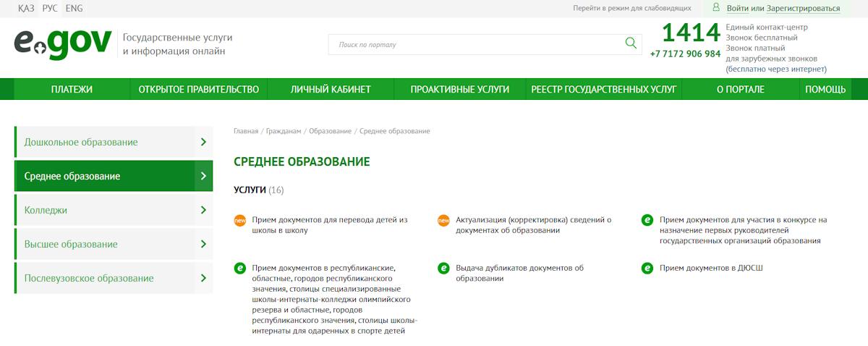This screenshot has width=868, height=346.
Task: Click the green e icon for конкурс руководителей service
Action: click(647, 220)
